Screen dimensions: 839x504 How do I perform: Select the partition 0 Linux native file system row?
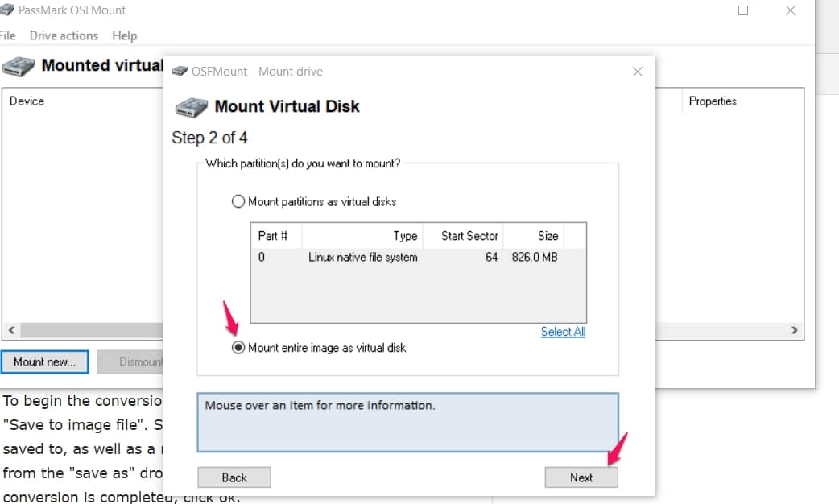418,258
